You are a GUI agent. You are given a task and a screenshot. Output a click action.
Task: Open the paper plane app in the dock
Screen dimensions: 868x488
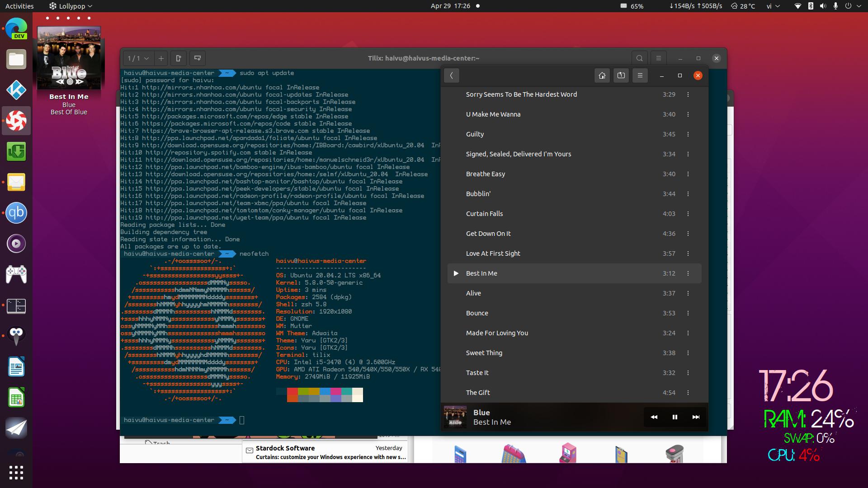pyautogui.click(x=16, y=428)
